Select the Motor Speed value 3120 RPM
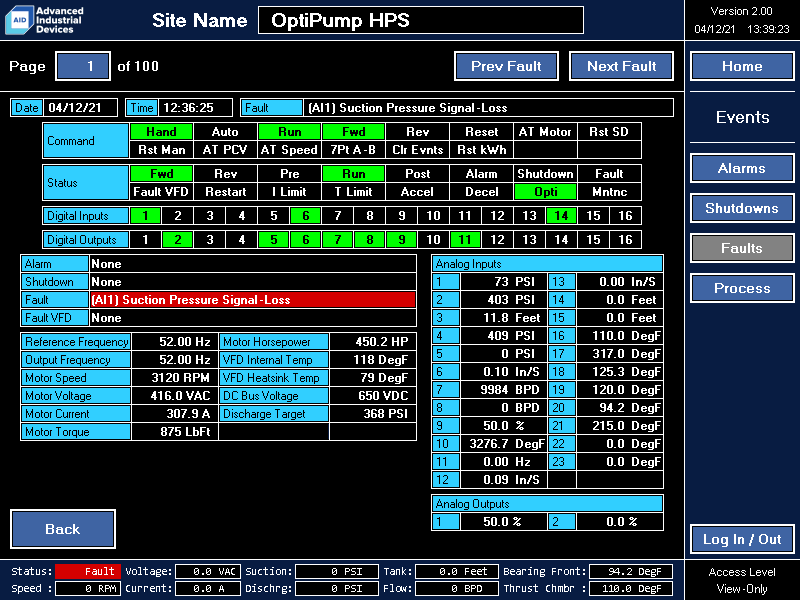The height and width of the screenshot is (600, 800). (x=175, y=378)
